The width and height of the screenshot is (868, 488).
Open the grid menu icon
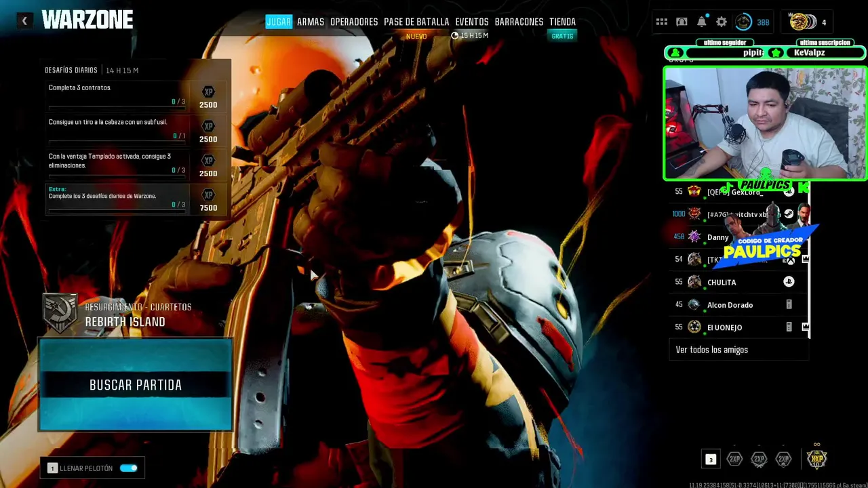point(662,22)
